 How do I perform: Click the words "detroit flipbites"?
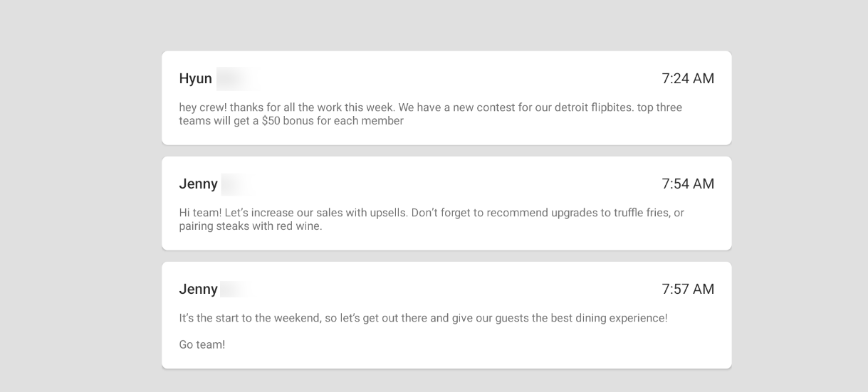click(590, 107)
